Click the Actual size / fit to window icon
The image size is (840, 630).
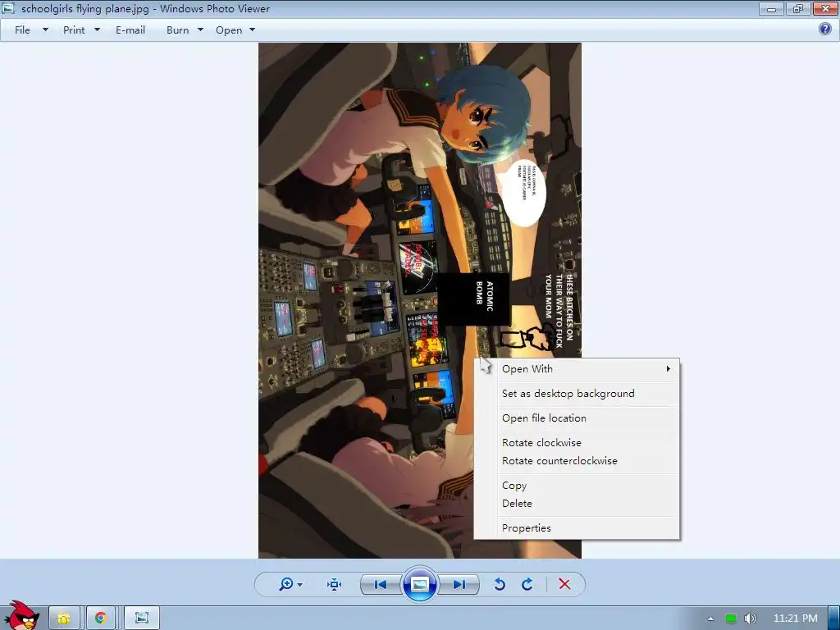pos(335,584)
